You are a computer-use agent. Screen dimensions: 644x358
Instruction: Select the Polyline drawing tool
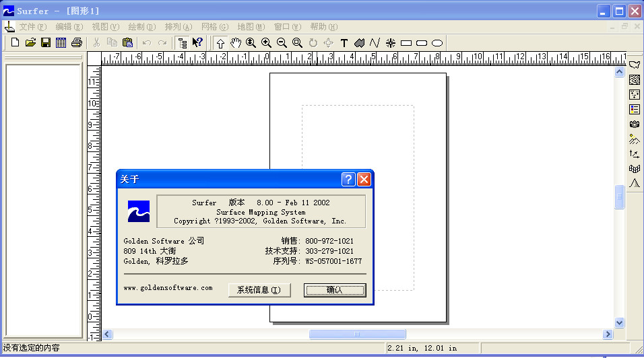[375, 42]
